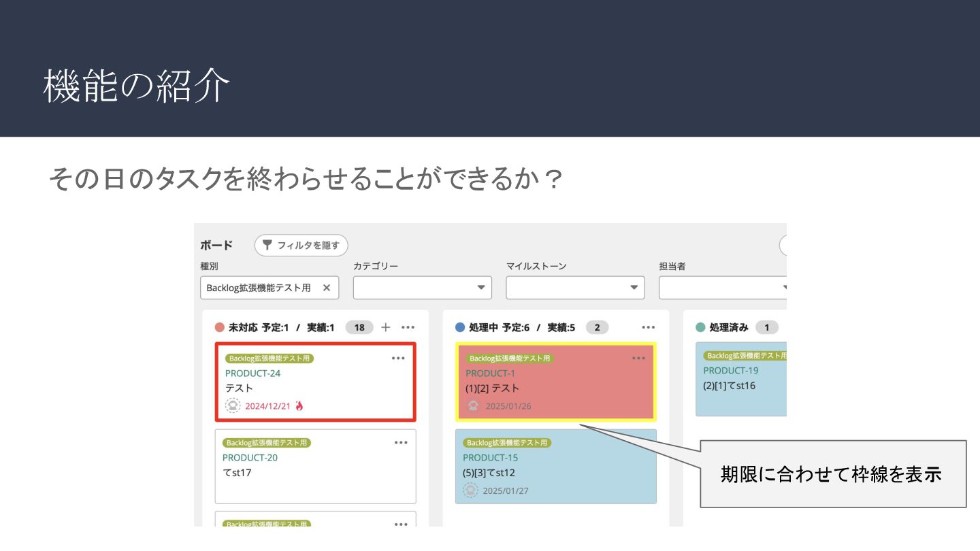Click the overdue flame icon on PRODUCT-24

pyautogui.click(x=299, y=406)
